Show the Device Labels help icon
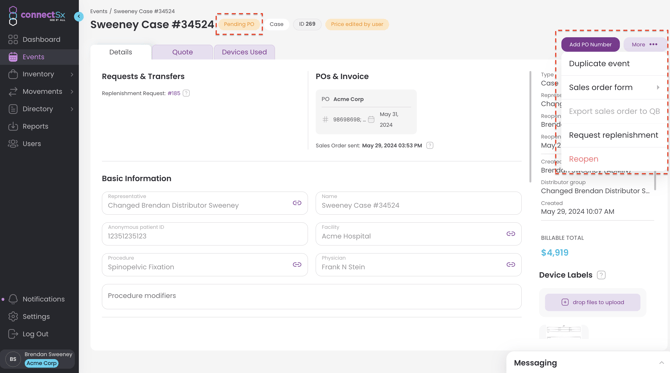The width and height of the screenshot is (670, 373). (x=601, y=275)
